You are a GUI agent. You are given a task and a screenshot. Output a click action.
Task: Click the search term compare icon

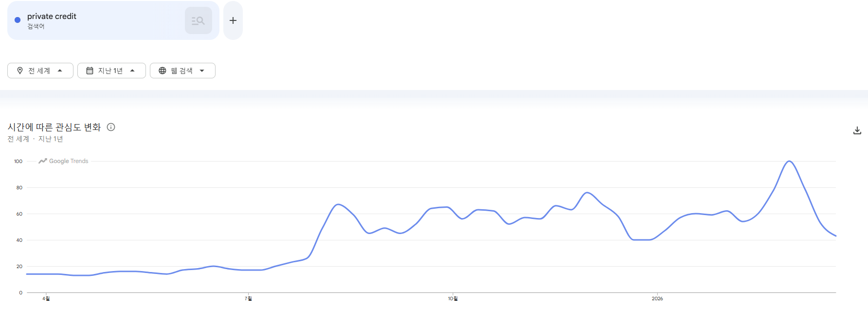[198, 20]
